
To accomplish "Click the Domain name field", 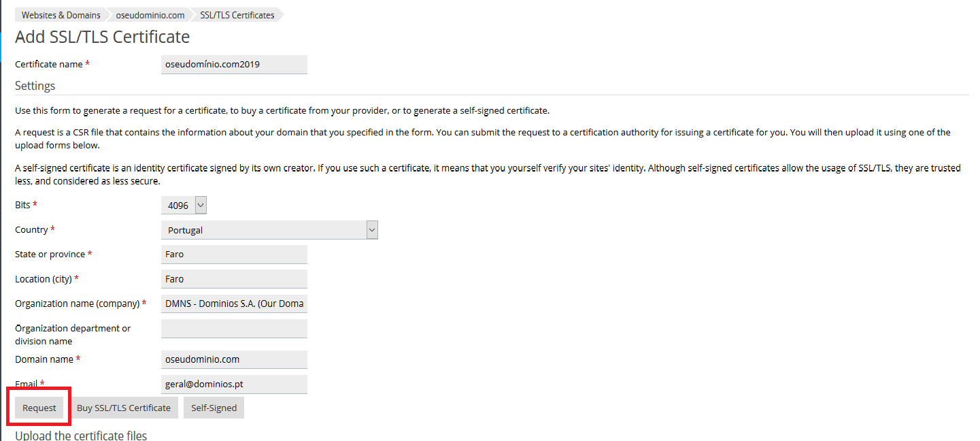I will 234,359.
